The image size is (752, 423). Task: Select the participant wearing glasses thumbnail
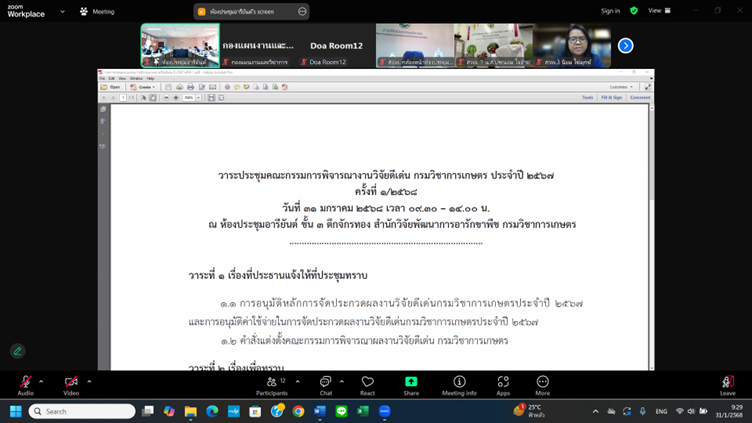(572, 46)
